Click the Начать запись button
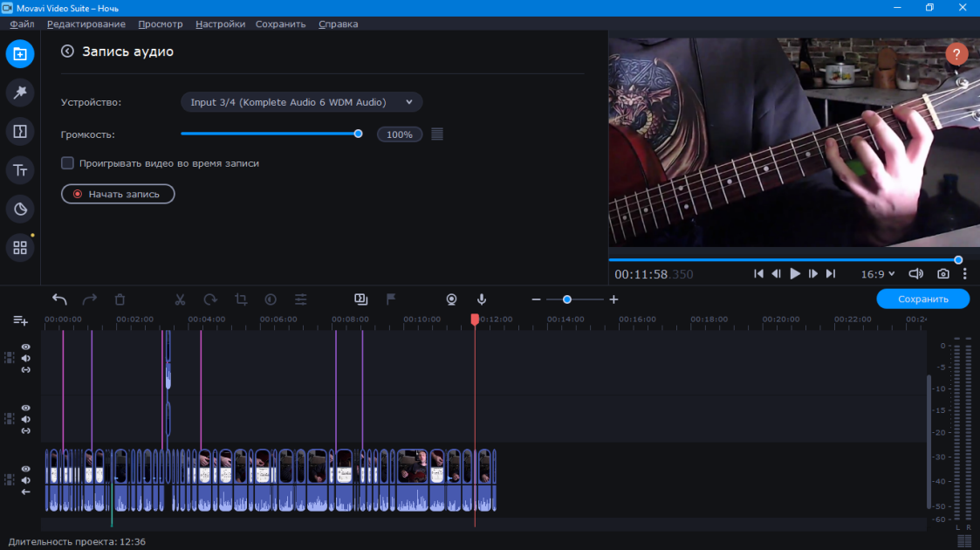This screenshot has width=980, height=550. [118, 194]
